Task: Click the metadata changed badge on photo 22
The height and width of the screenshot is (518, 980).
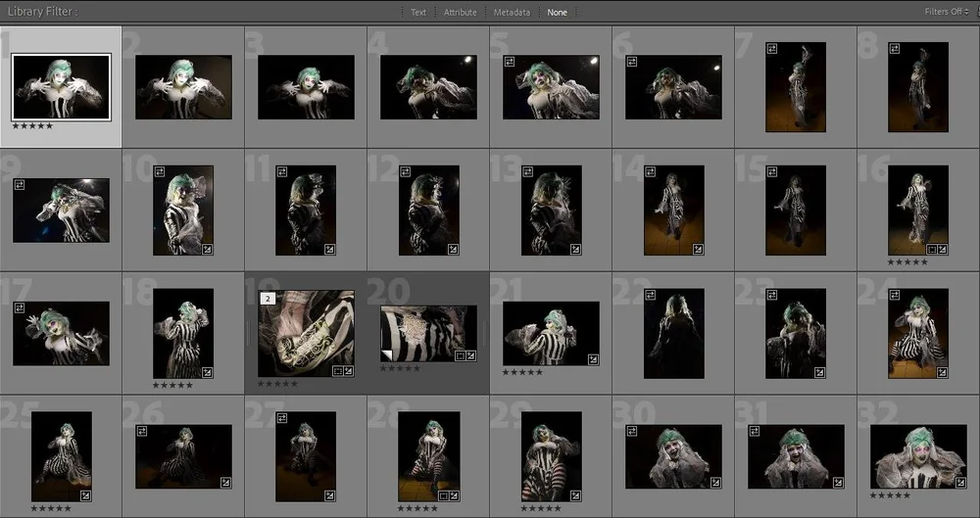Action: point(650,295)
